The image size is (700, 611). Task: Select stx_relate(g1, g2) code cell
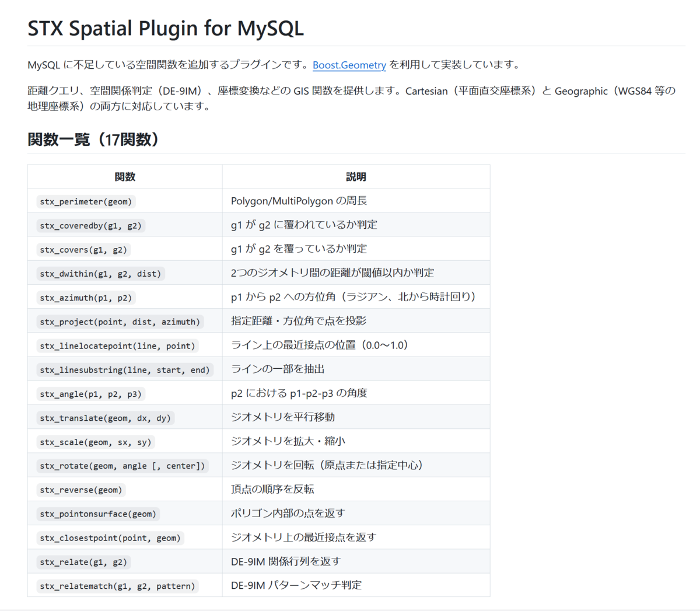coord(83,562)
